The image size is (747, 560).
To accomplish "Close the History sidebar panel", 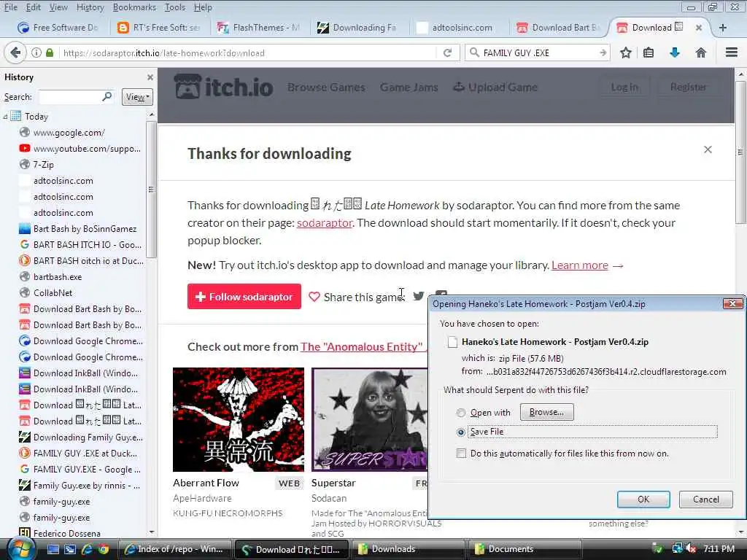I will pos(150,77).
